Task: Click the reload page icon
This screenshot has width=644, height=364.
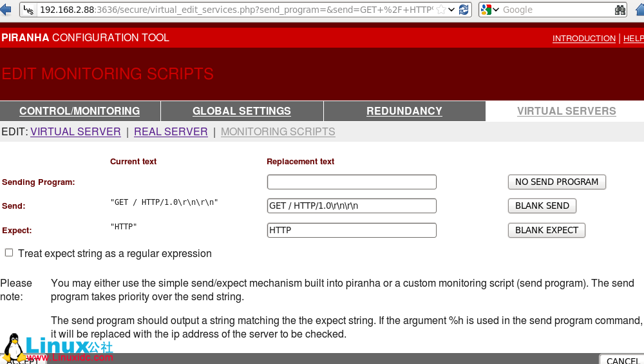Action: (x=464, y=10)
